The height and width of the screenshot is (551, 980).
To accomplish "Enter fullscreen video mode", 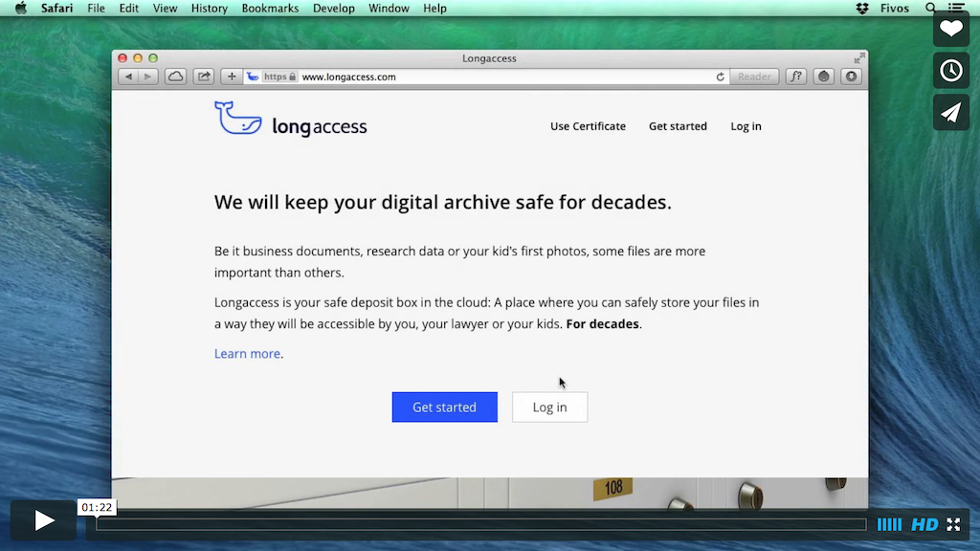I will coord(953,525).
